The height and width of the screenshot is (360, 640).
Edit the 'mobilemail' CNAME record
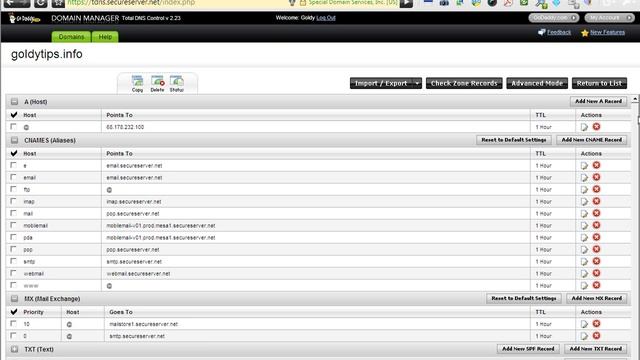tap(584, 225)
